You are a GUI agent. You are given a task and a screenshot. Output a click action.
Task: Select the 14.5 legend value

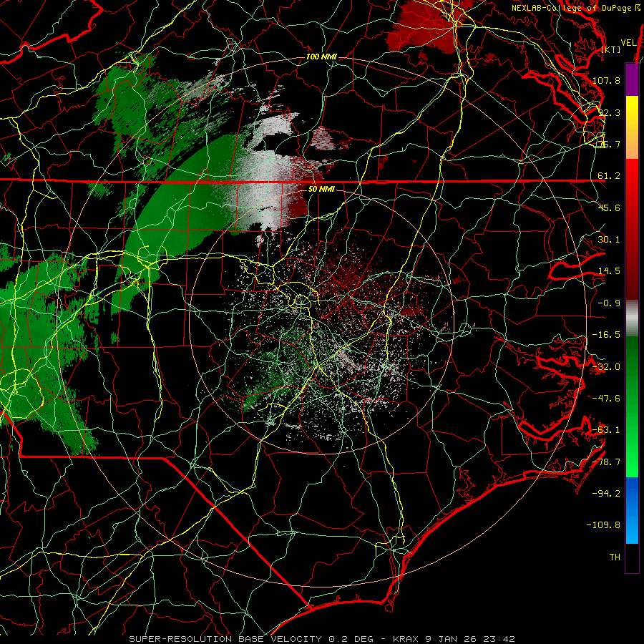pyautogui.click(x=609, y=271)
